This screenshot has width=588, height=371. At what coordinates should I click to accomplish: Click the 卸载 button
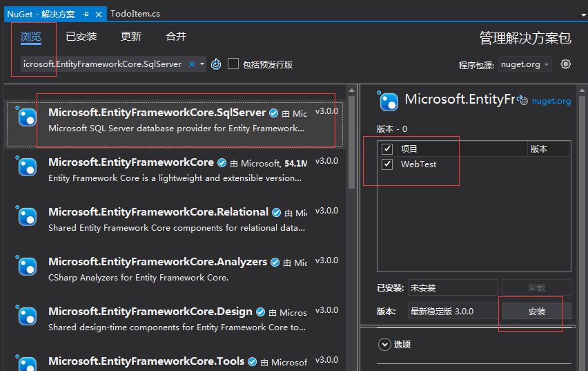[x=537, y=288]
